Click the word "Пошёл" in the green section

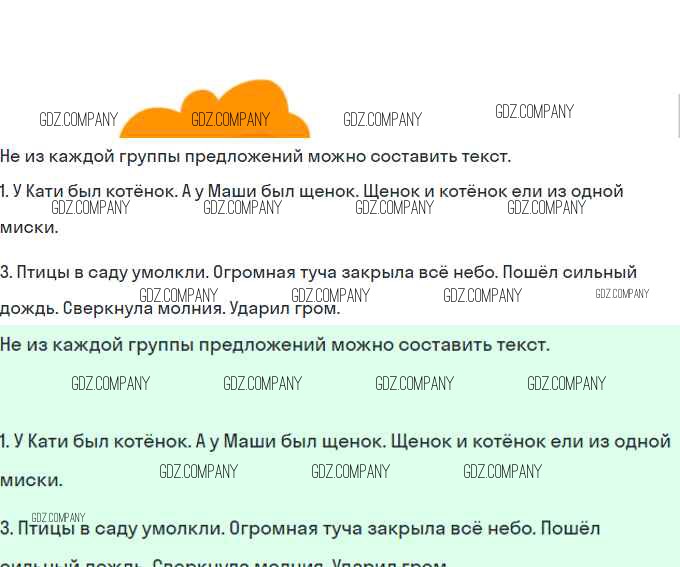coord(572,528)
